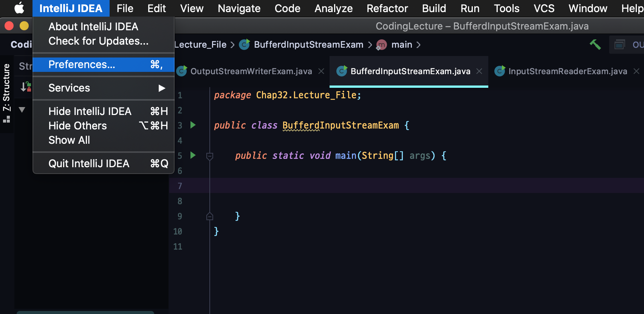Click the Build project hammer icon
Image resolution: width=644 pixels, height=314 pixels.
coord(595,45)
